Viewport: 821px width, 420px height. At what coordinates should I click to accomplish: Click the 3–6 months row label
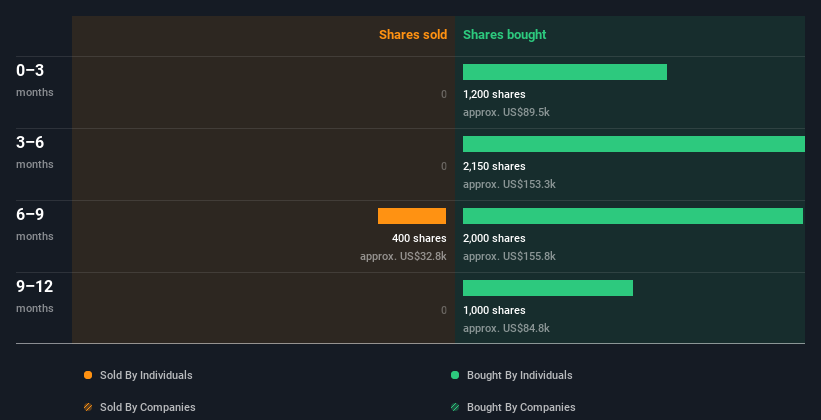(x=35, y=152)
